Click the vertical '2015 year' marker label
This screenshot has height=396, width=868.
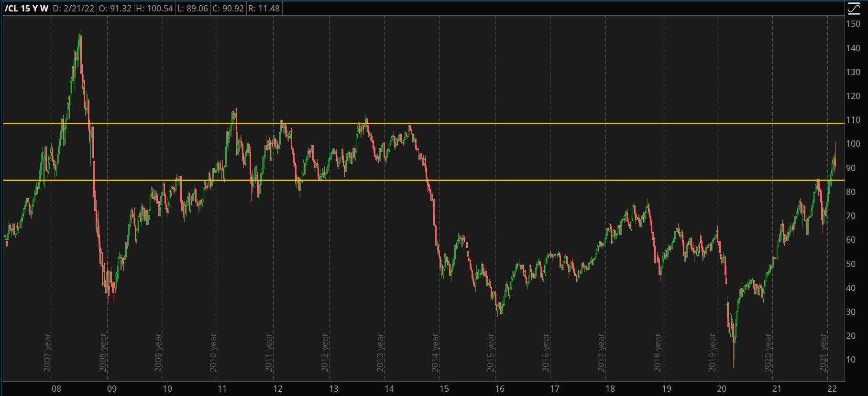coord(491,353)
